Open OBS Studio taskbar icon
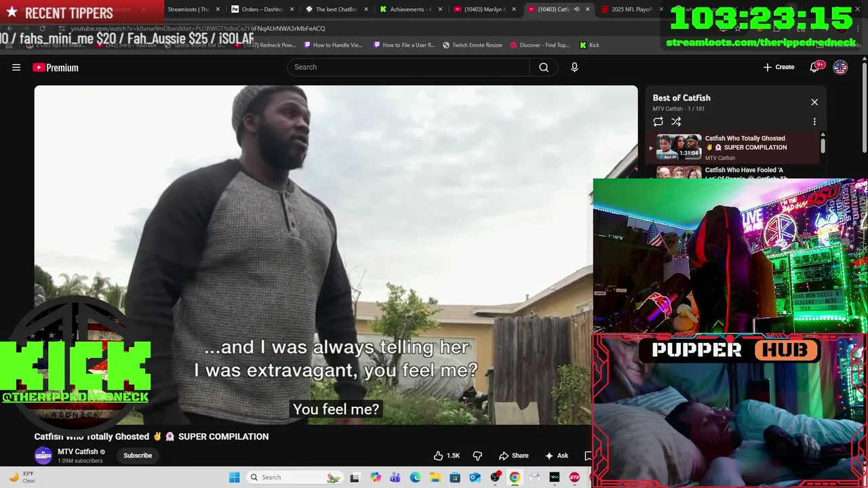This screenshot has width=868, height=488. pos(495,477)
